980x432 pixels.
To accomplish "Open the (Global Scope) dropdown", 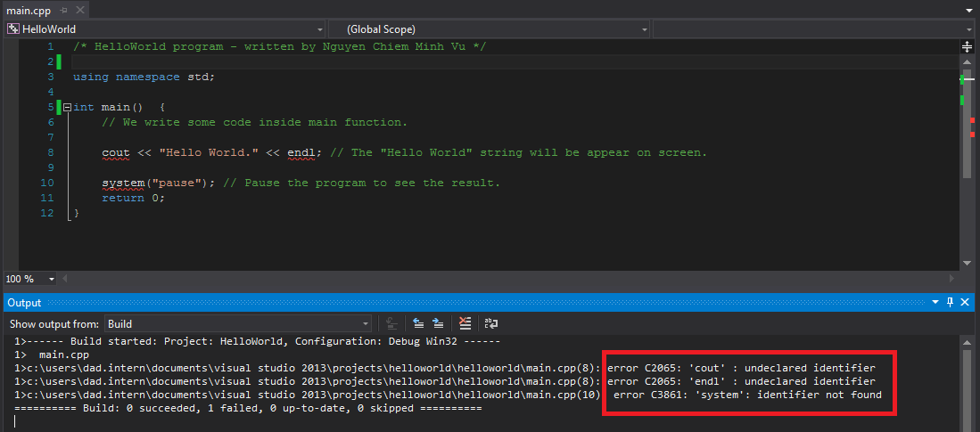I will [490, 29].
